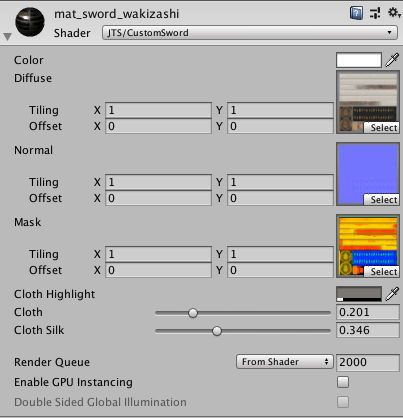Click the Diffuse texture thumbnail
403x418 pixels.
[368, 102]
